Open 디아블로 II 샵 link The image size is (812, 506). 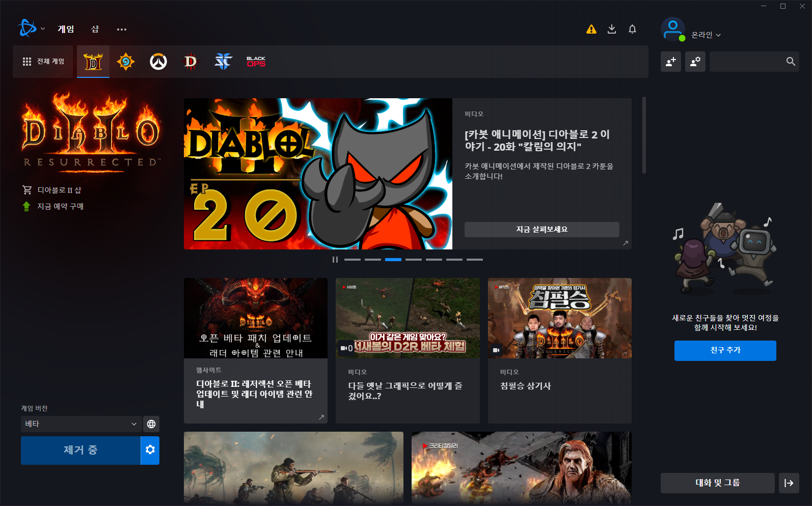(52, 190)
